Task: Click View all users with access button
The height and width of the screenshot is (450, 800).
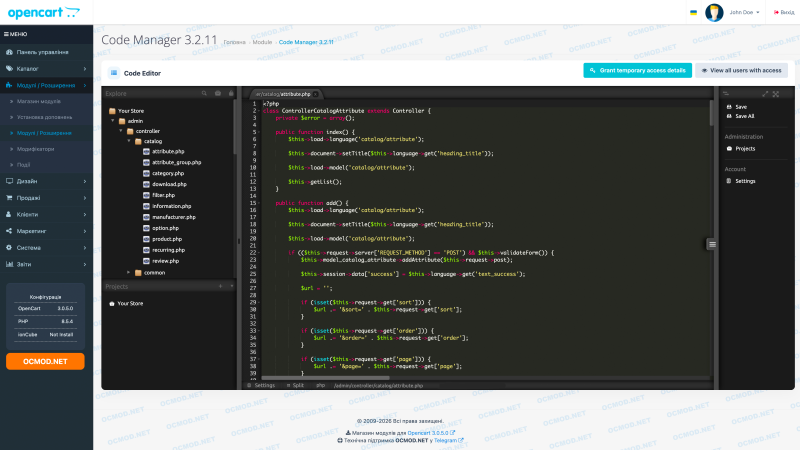Action: (x=741, y=70)
